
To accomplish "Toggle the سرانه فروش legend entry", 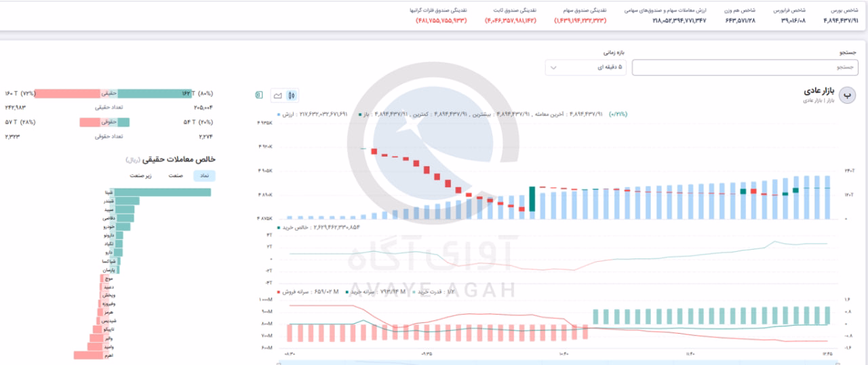I will pyautogui.click(x=293, y=292).
